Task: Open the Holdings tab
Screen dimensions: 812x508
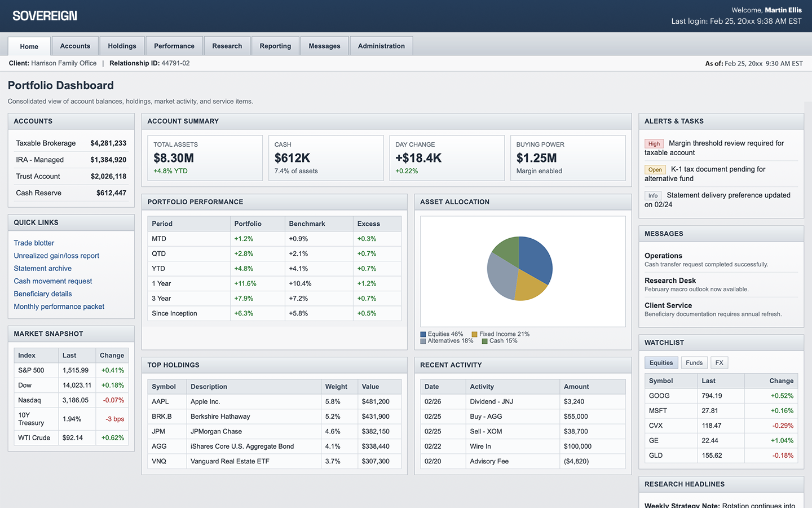Action: coord(122,46)
